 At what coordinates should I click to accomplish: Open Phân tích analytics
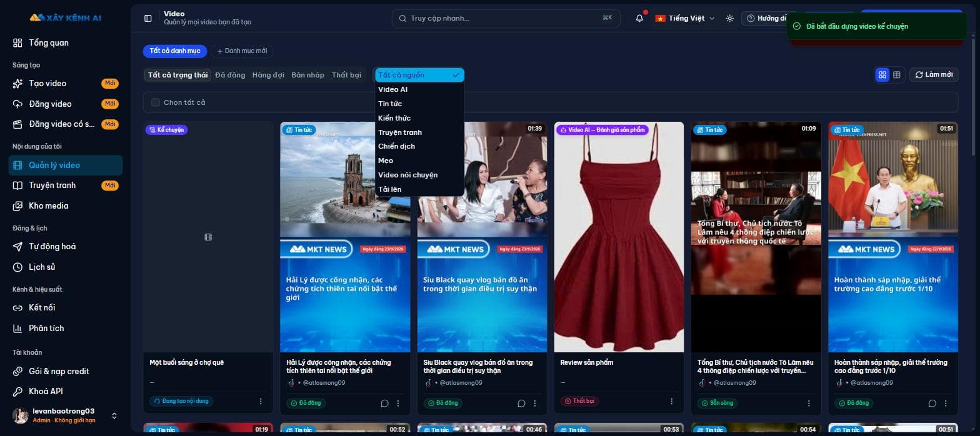click(x=66, y=328)
